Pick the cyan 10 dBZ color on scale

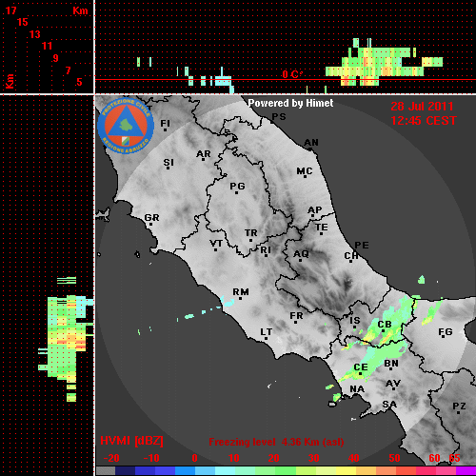(x=226, y=470)
